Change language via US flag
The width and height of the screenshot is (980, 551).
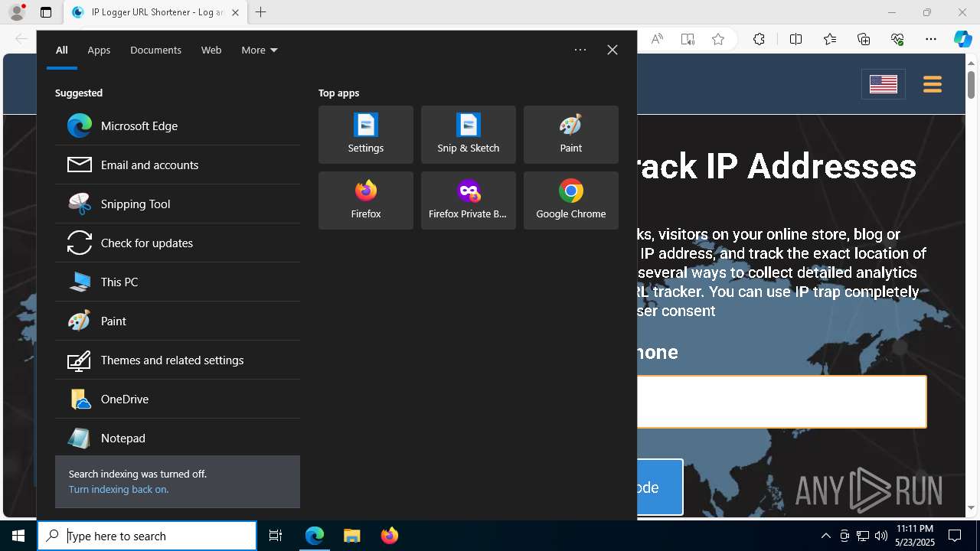[x=884, y=84]
